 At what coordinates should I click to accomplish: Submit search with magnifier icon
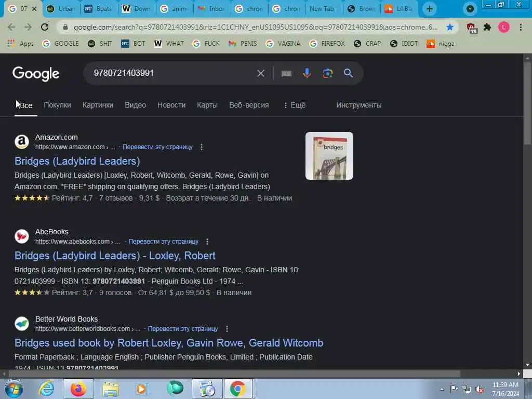[348, 73]
